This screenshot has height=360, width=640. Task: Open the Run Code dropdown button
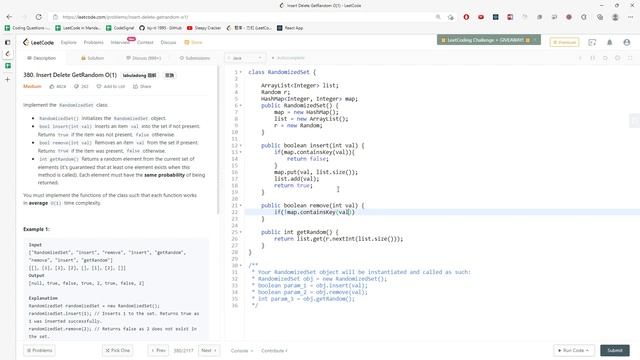tap(573, 350)
